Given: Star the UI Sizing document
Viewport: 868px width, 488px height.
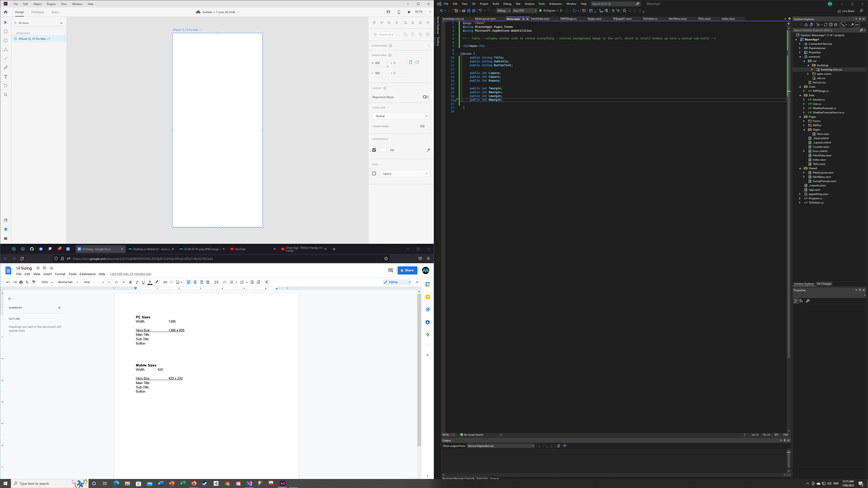Looking at the screenshot, I should [x=38, y=268].
